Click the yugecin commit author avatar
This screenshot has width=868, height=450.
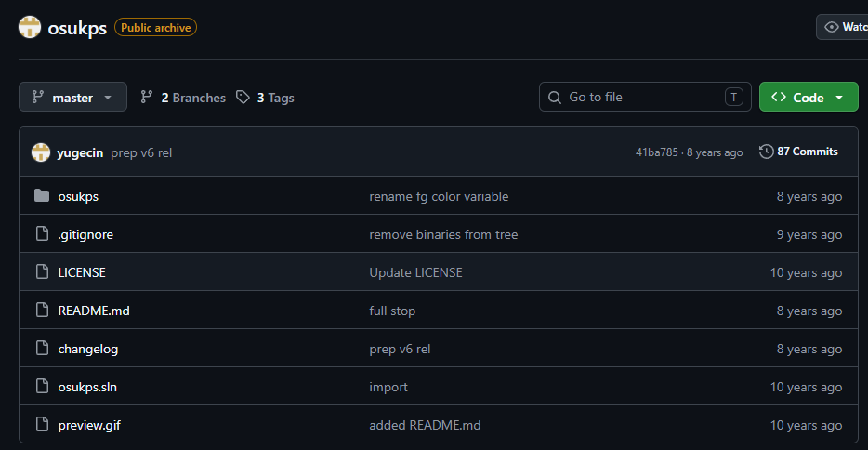[x=40, y=152]
